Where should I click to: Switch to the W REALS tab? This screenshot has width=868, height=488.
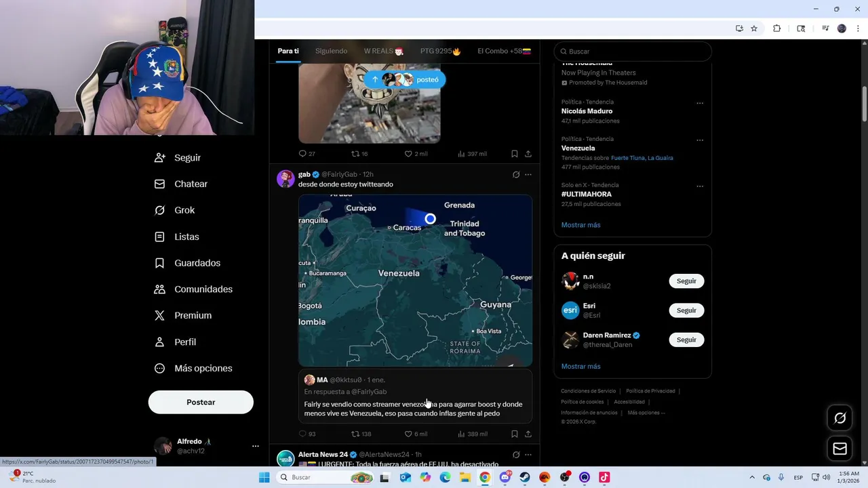(384, 51)
